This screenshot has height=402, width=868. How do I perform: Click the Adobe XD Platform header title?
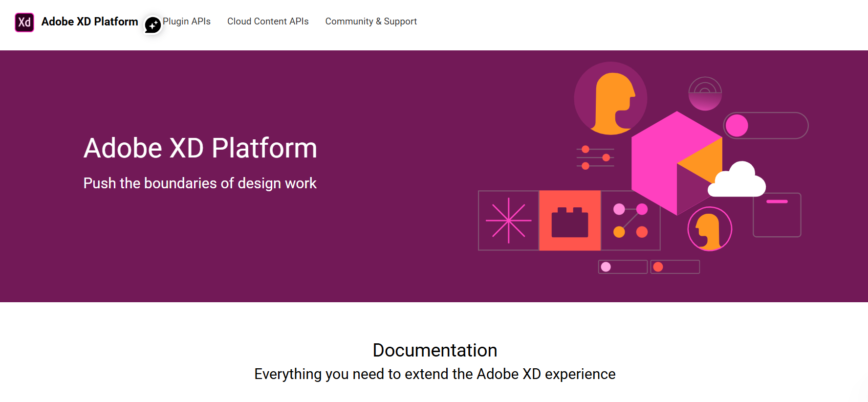tap(90, 22)
